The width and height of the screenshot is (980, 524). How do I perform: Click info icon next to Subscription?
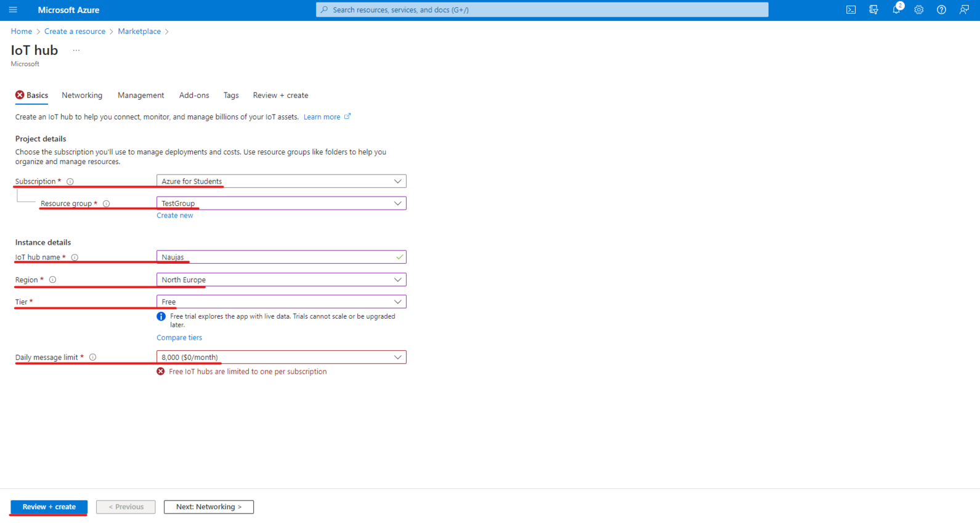tap(70, 182)
